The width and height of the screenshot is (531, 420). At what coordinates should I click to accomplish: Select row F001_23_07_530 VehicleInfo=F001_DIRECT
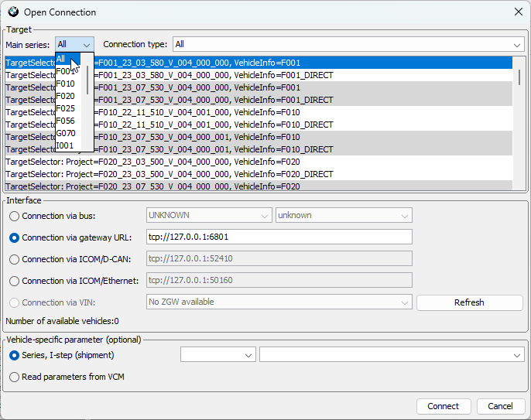point(259,100)
